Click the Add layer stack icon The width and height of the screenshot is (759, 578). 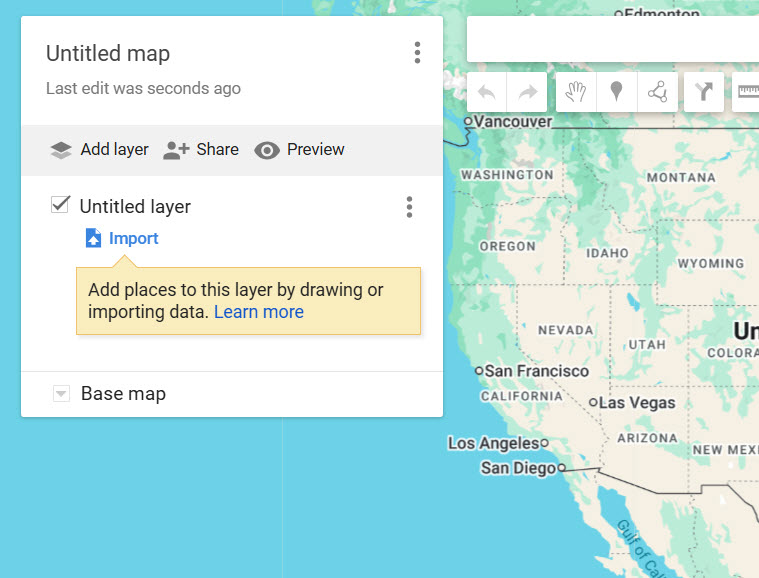(61, 150)
